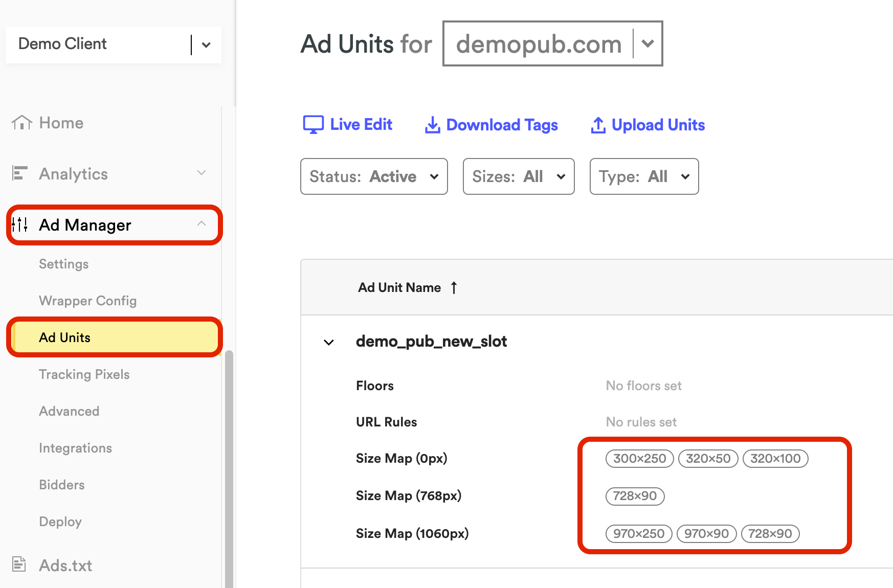Image resolution: width=893 pixels, height=588 pixels.
Task: Open Wrapper Config page
Action: click(88, 301)
